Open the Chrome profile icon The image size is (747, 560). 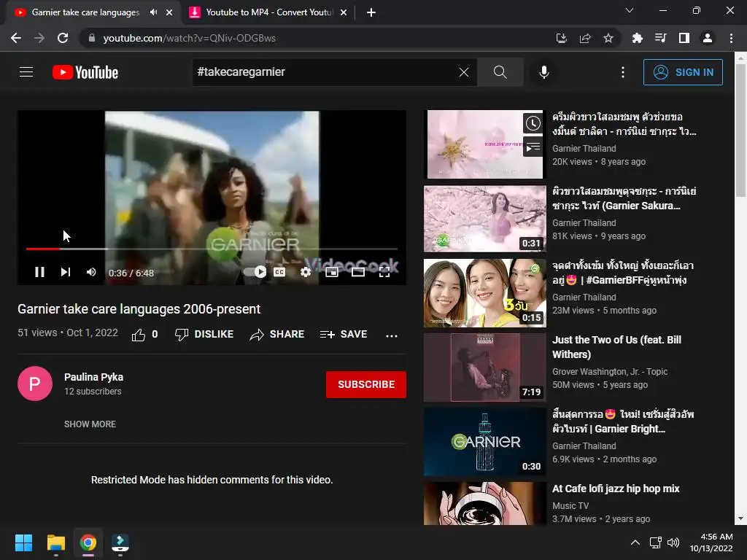point(708,38)
